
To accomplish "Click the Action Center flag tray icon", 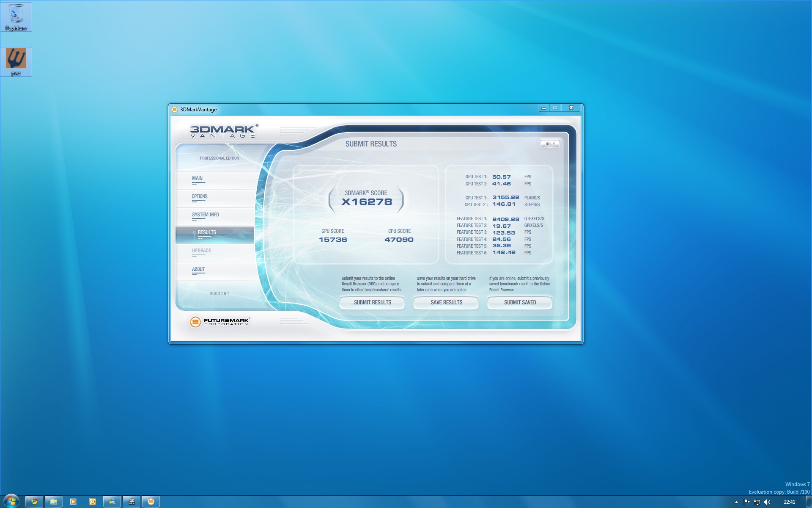I will pos(746,502).
